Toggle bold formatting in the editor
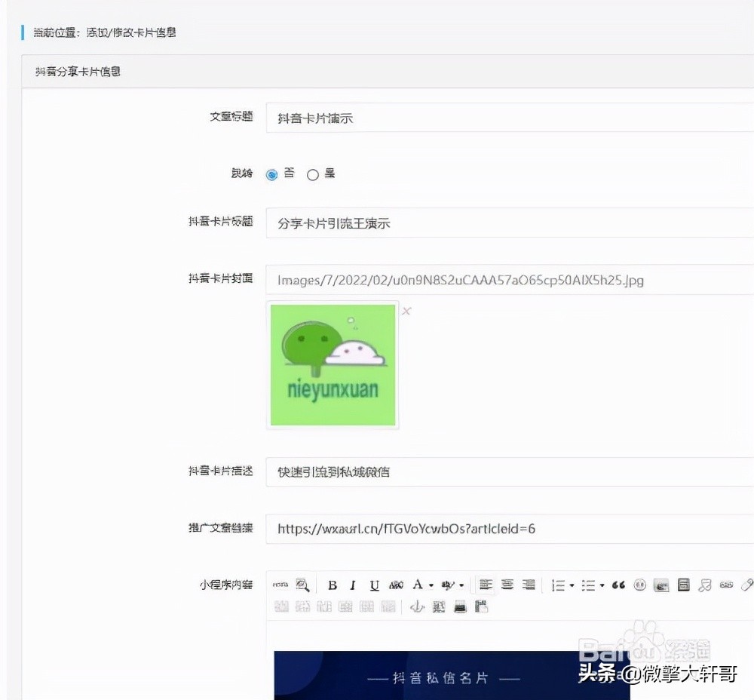 coord(332,584)
